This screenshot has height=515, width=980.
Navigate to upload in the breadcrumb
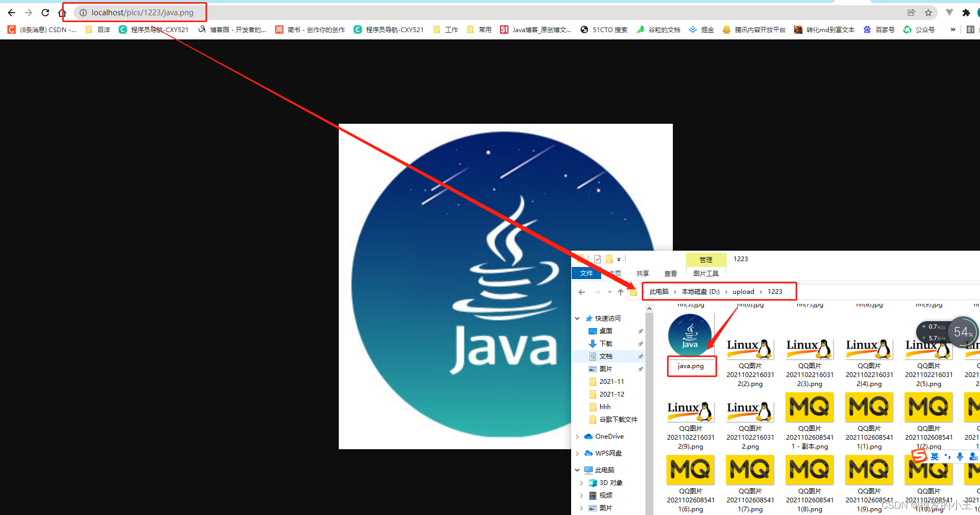[743, 292]
